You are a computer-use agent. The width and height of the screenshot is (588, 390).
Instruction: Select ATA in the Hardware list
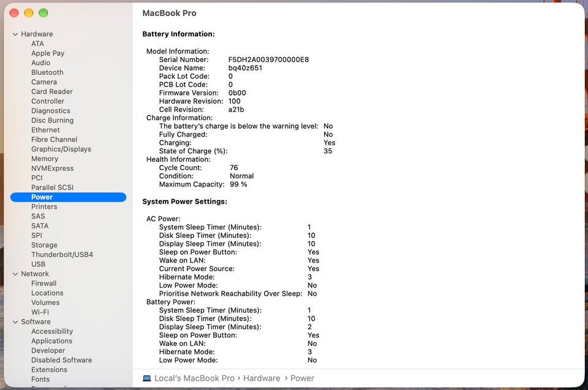click(x=37, y=44)
